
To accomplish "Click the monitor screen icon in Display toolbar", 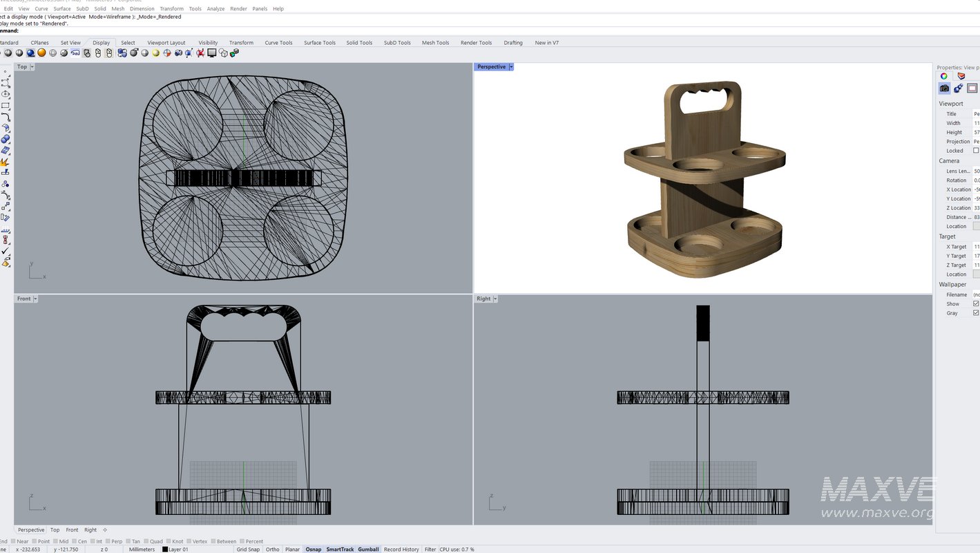I will pos(212,53).
